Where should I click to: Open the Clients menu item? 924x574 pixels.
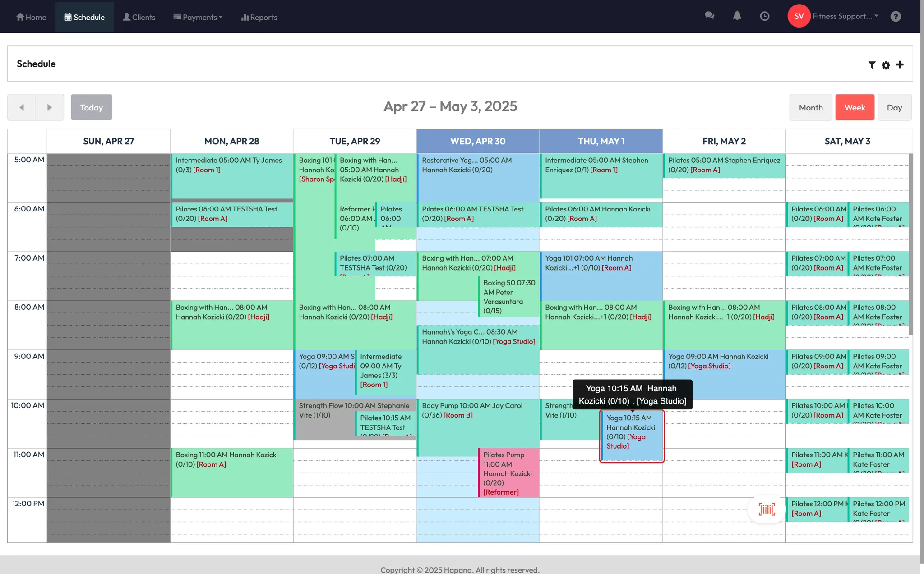(x=139, y=17)
